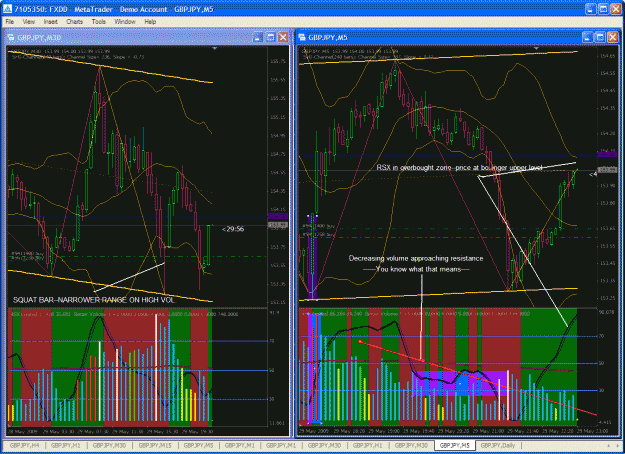Minimize the GBPJPY,M30 chart window
Screen dimensions: 625x454
click(x=258, y=37)
